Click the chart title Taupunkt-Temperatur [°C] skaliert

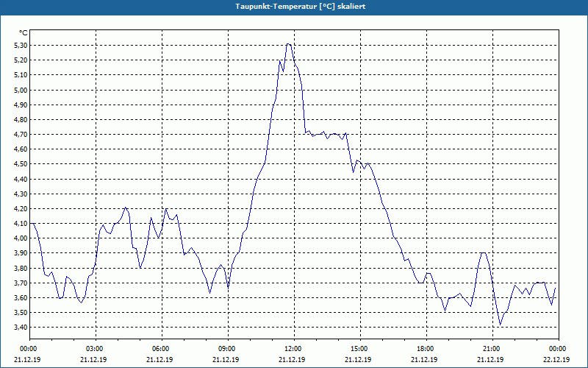[x=300, y=7]
